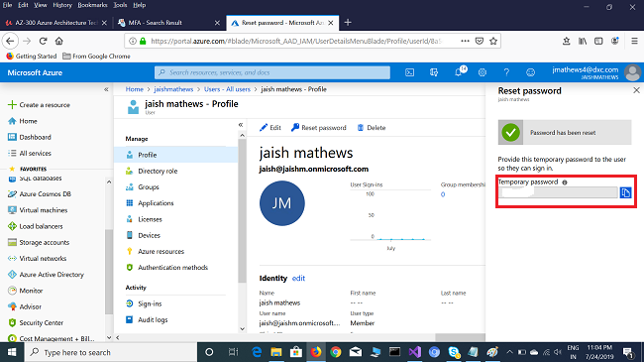Open From Google Chrome bookmarks folder
The height and width of the screenshot is (362, 644).
[96, 56]
